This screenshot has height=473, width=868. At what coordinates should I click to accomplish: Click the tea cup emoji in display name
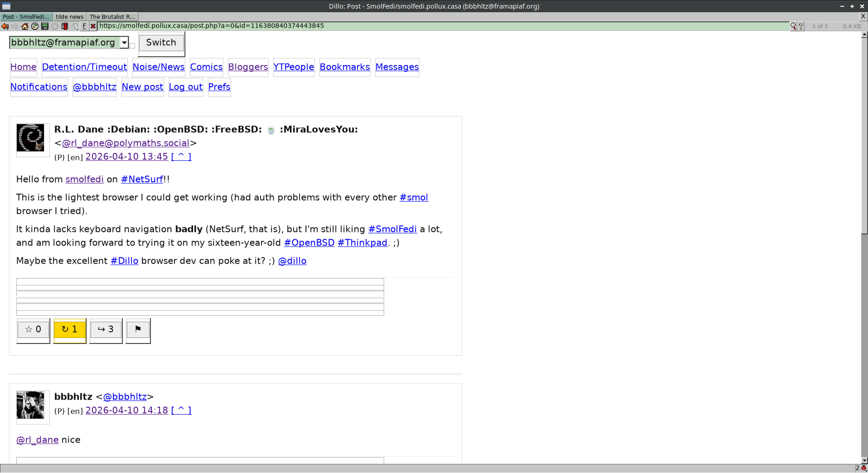[271, 130]
